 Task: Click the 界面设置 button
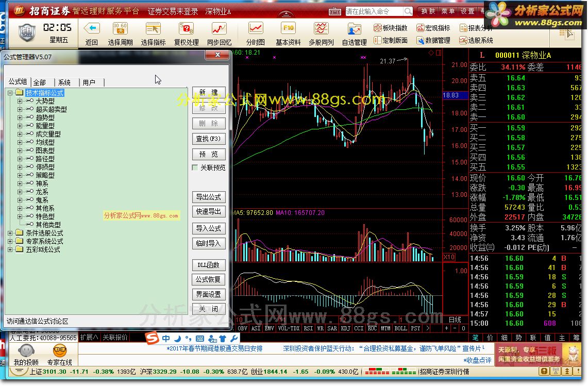click(x=209, y=294)
